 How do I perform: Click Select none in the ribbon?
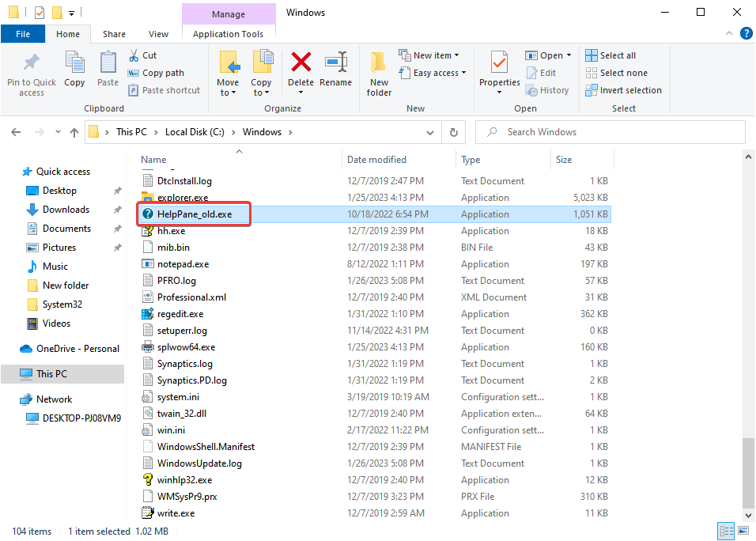pyautogui.click(x=616, y=73)
